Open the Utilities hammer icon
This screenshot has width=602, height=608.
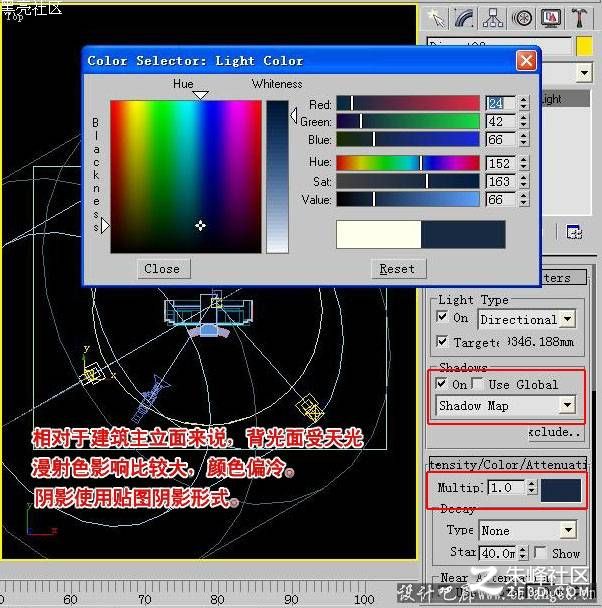579,18
